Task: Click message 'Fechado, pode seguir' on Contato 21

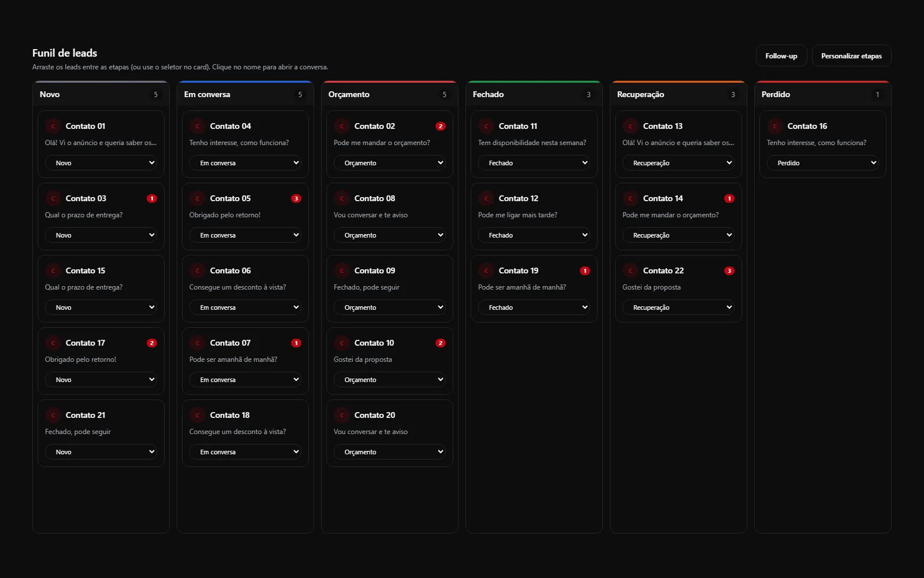Action: click(x=78, y=432)
